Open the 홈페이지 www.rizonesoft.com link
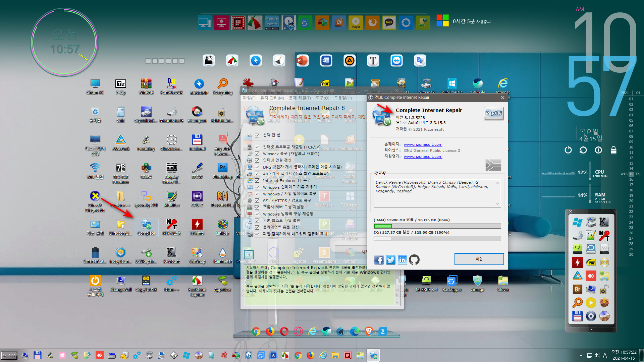 423,144
